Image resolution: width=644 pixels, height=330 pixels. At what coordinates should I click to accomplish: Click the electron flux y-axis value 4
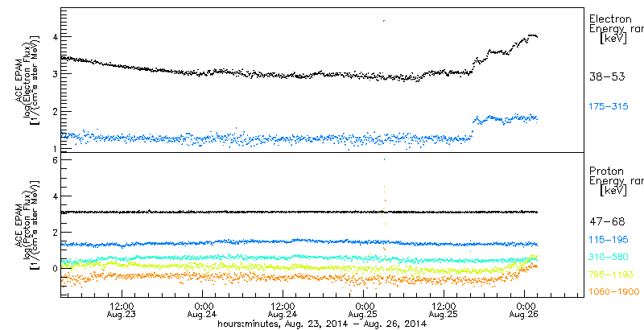click(x=53, y=36)
